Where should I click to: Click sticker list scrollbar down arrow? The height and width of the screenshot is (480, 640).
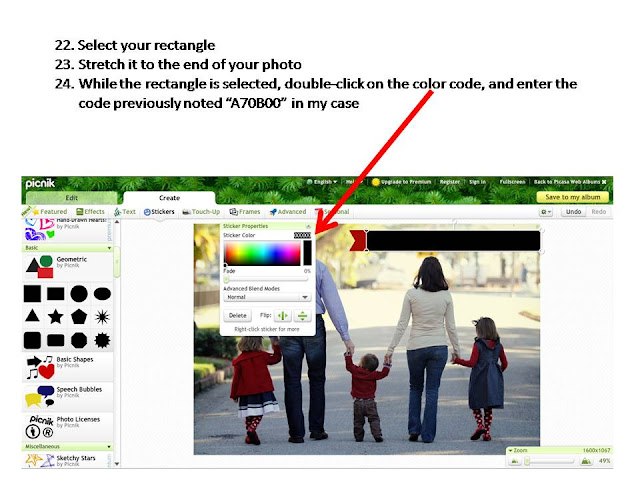point(117,464)
